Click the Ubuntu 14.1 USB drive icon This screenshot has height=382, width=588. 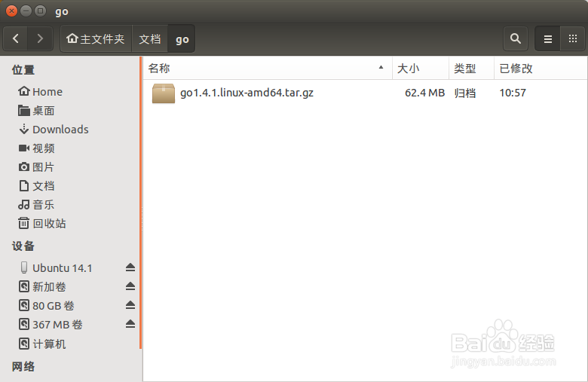click(x=24, y=267)
